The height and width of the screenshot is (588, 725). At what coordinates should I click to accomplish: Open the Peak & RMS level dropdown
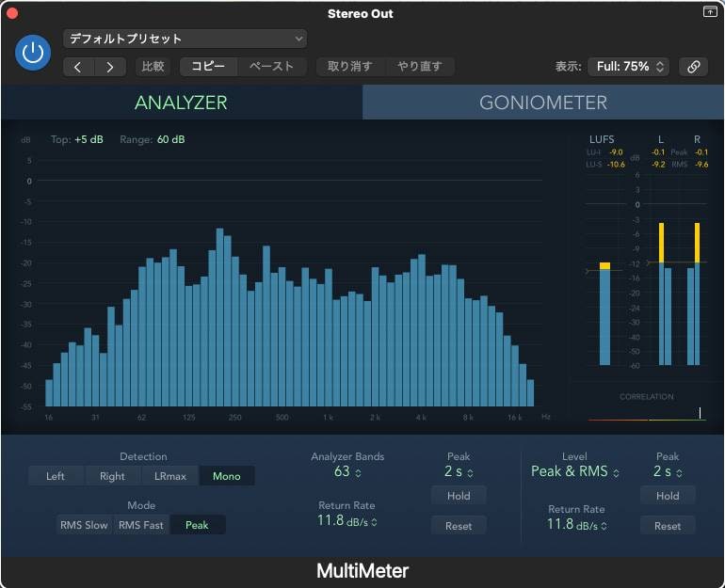[574, 471]
